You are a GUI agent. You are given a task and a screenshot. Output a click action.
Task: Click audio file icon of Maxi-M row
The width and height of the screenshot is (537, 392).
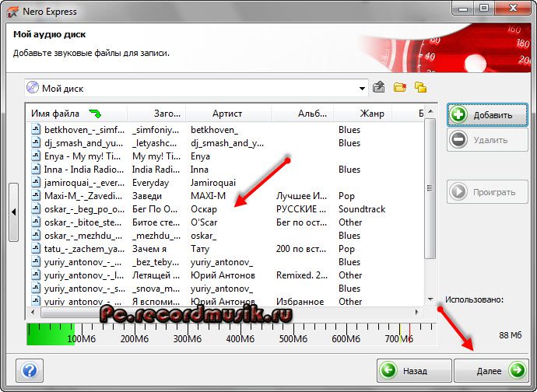[x=36, y=196]
